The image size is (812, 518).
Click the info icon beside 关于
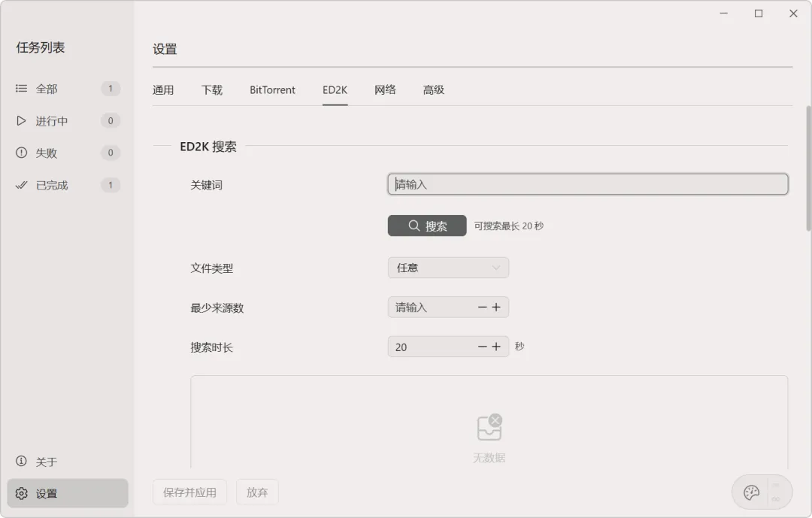click(21, 461)
